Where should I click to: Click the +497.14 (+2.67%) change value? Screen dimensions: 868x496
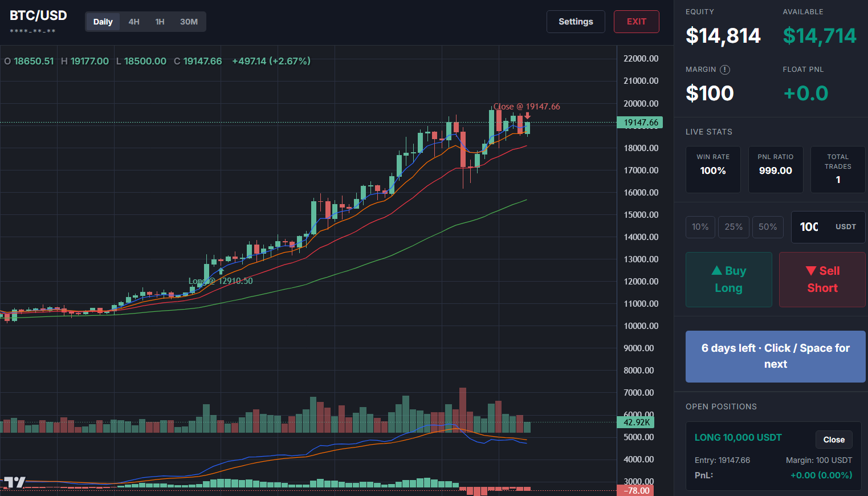tap(271, 61)
